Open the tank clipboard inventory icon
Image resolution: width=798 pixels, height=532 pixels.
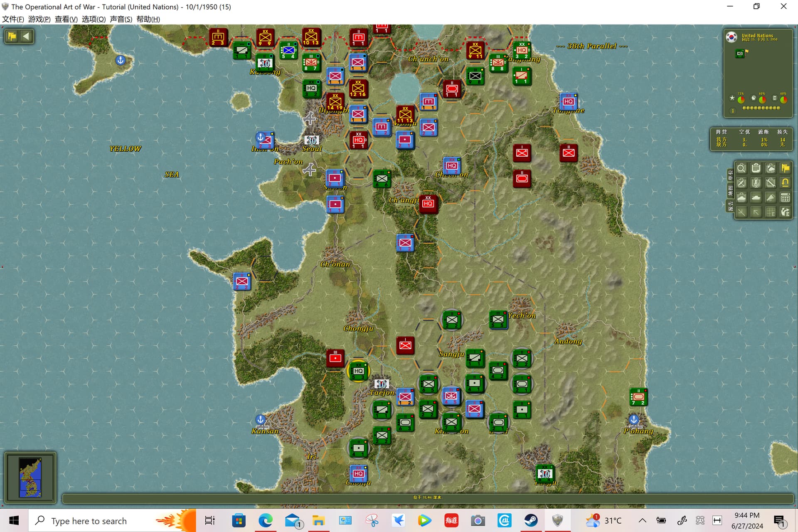tap(741, 197)
